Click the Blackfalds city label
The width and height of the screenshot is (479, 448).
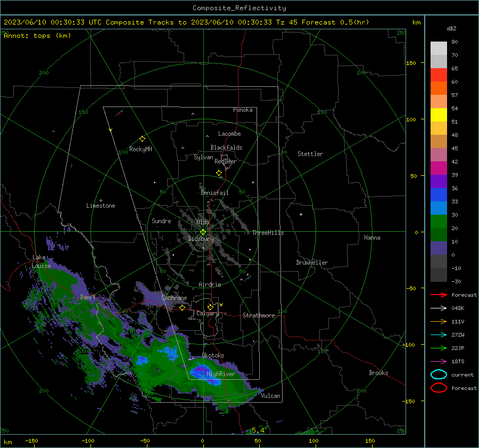click(x=226, y=148)
